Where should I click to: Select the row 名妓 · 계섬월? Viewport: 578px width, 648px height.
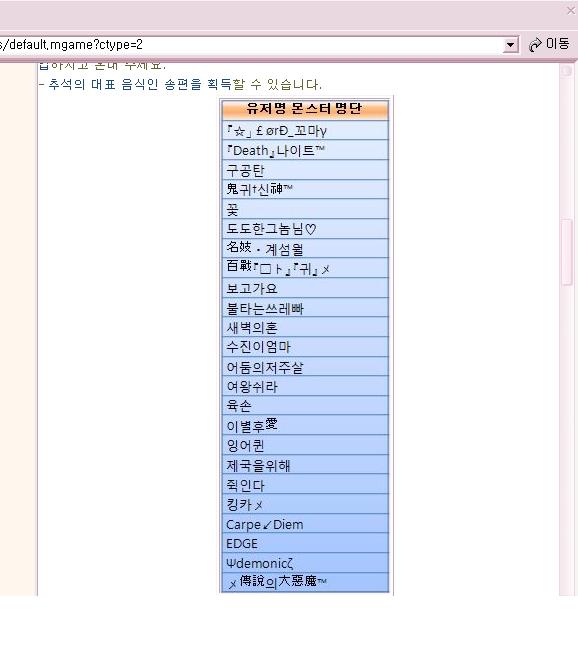tap(305, 248)
